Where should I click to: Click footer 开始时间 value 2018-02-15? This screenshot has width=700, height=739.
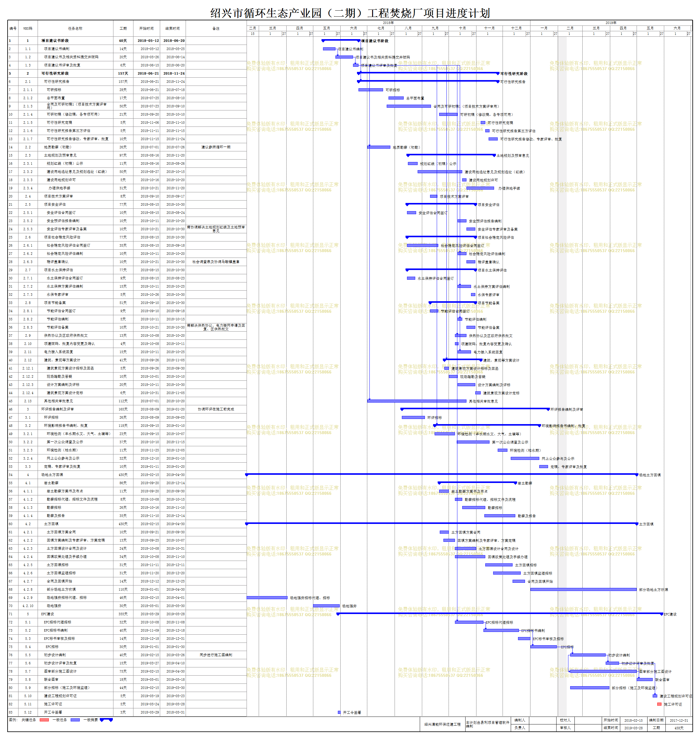634,720
